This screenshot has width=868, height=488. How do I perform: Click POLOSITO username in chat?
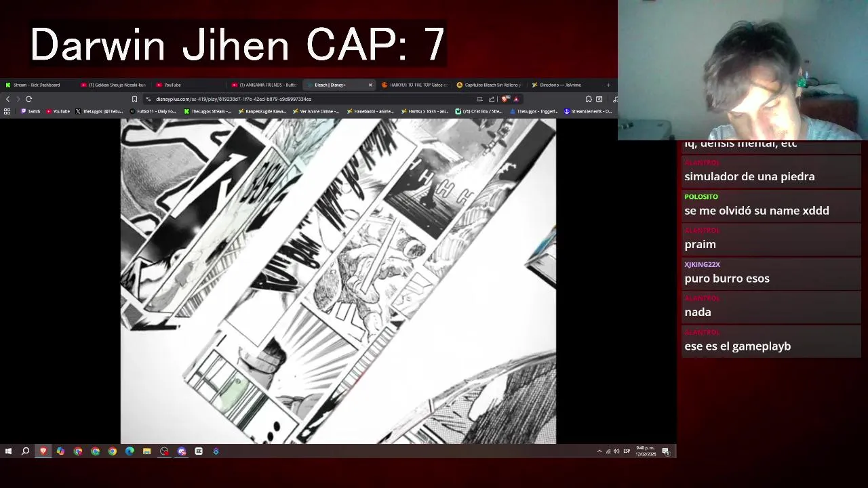coord(701,197)
